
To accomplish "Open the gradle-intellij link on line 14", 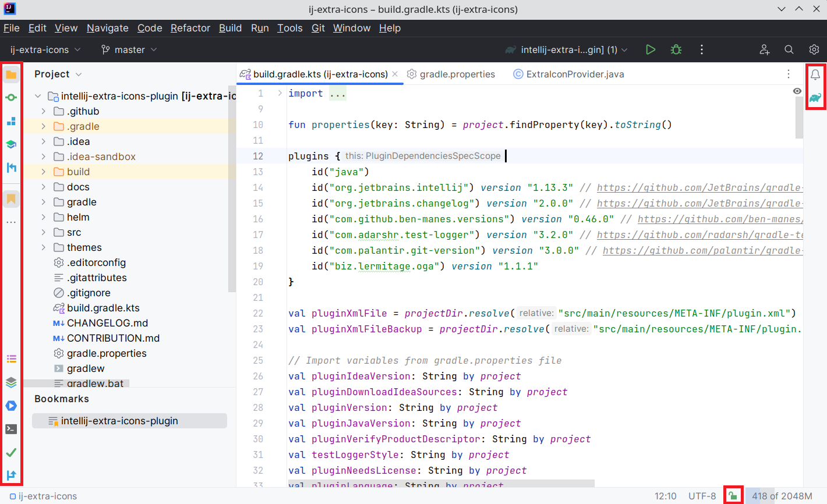I will pyautogui.click(x=700, y=187).
